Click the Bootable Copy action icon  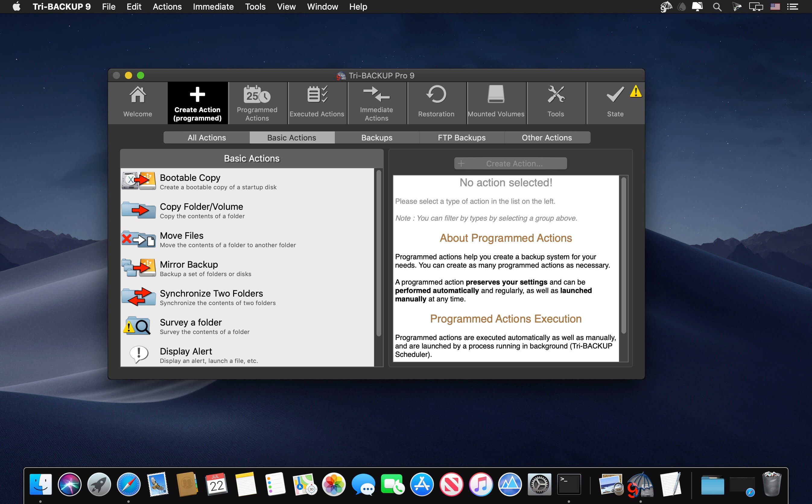point(139,182)
